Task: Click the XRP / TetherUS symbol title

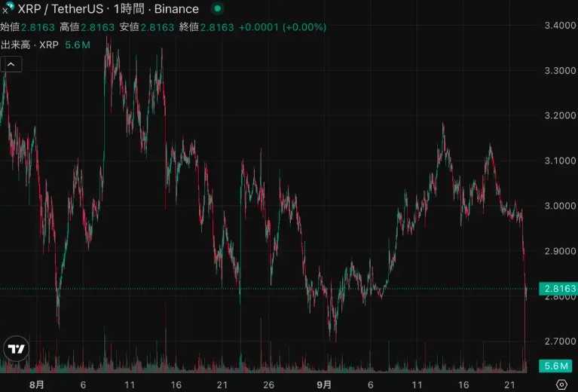Action: tap(60, 9)
